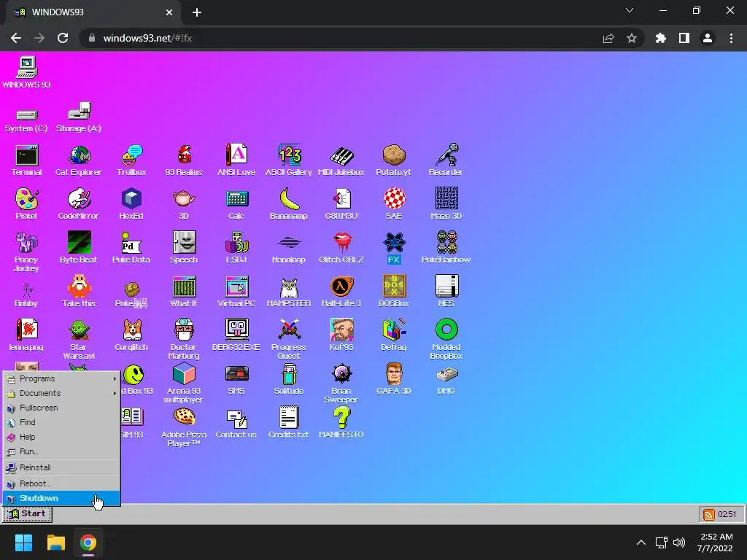Launch the HAMPSTER icon
747x560 pixels.
pyautogui.click(x=289, y=292)
